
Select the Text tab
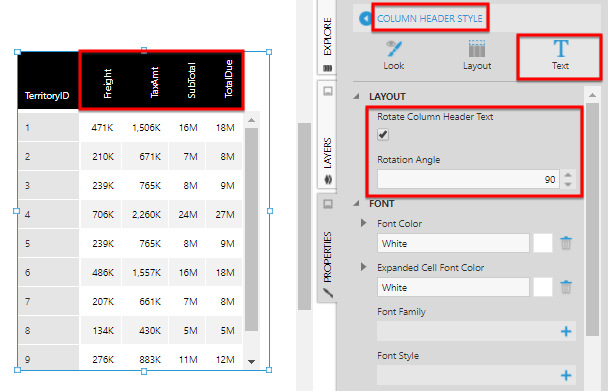click(560, 55)
